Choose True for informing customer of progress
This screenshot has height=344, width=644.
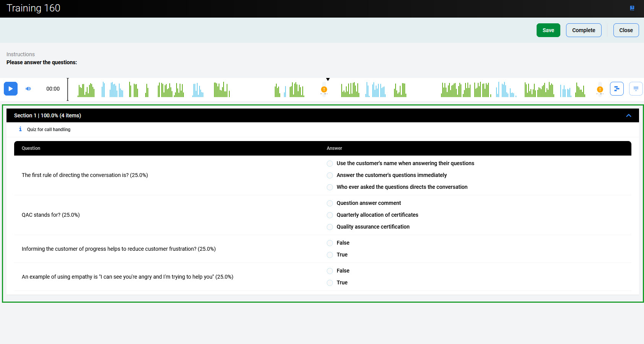pyautogui.click(x=330, y=255)
